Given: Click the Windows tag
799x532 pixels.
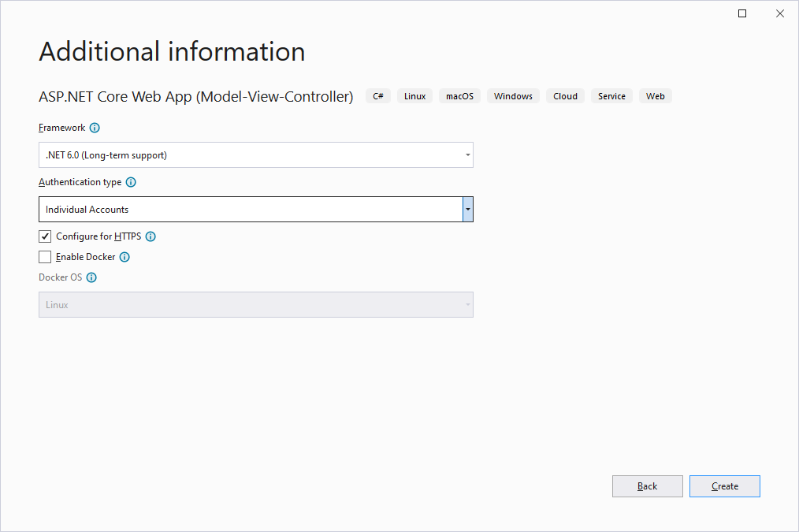Looking at the screenshot, I should (513, 96).
